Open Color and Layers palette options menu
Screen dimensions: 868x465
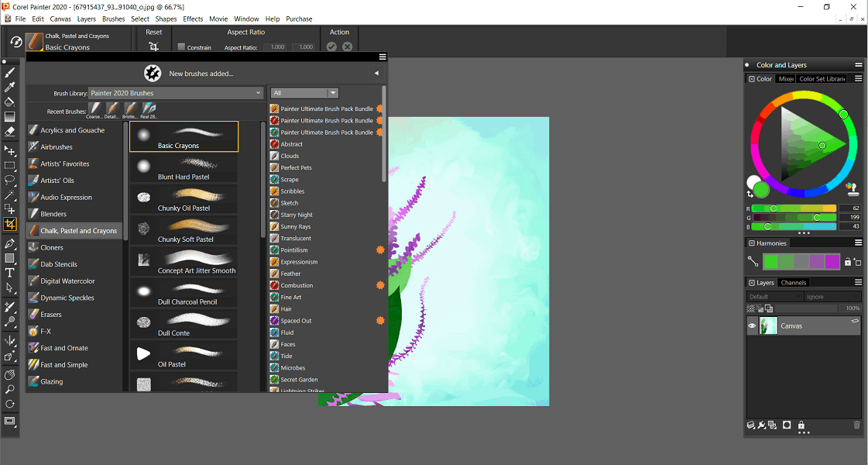click(x=859, y=65)
